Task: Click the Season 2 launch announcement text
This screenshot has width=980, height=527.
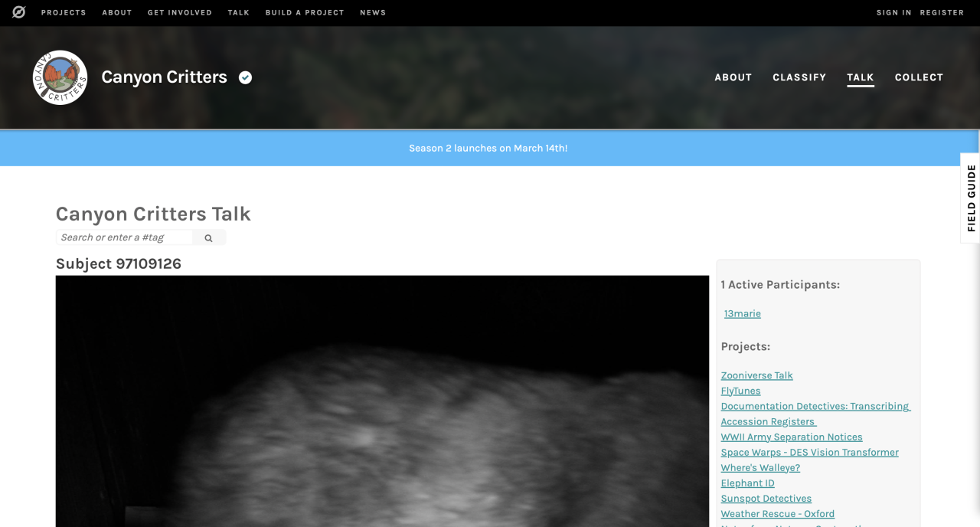Action: point(488,149)
